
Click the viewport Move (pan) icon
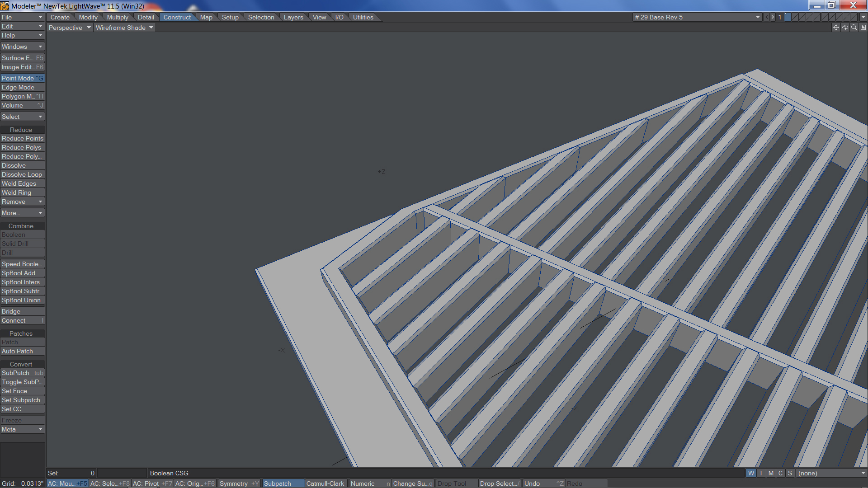[836, 28]
